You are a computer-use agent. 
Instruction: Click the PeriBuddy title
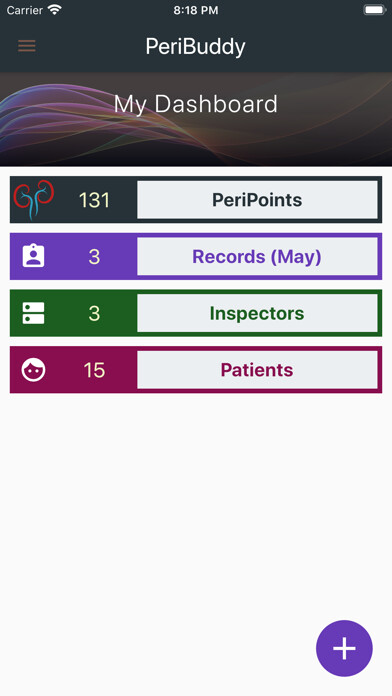195,47
